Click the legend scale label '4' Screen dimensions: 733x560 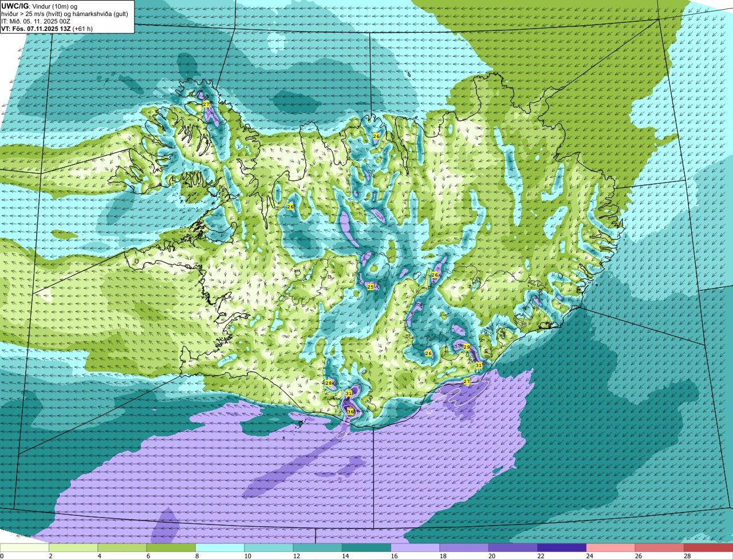99,556
